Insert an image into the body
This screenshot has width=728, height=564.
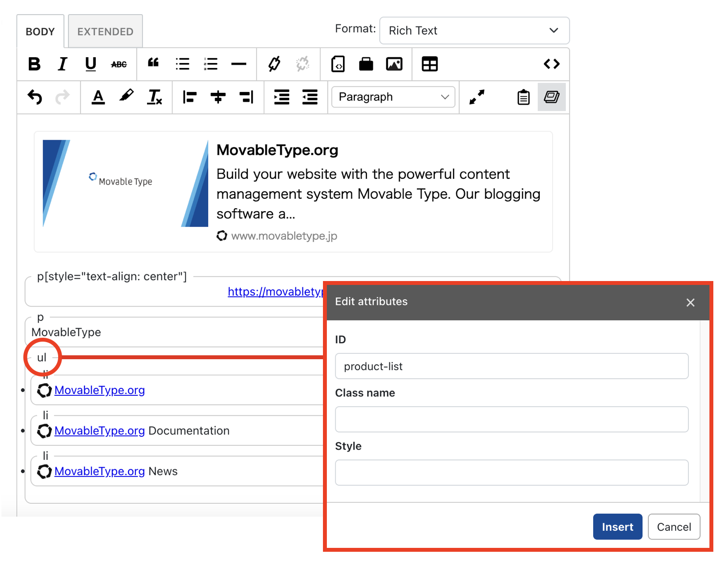pyautogui.click(x=394, y=64)
